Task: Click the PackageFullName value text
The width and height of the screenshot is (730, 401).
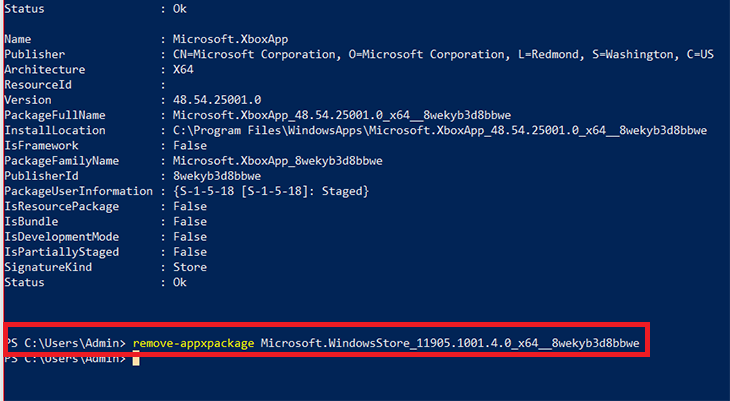Action: 342,116
